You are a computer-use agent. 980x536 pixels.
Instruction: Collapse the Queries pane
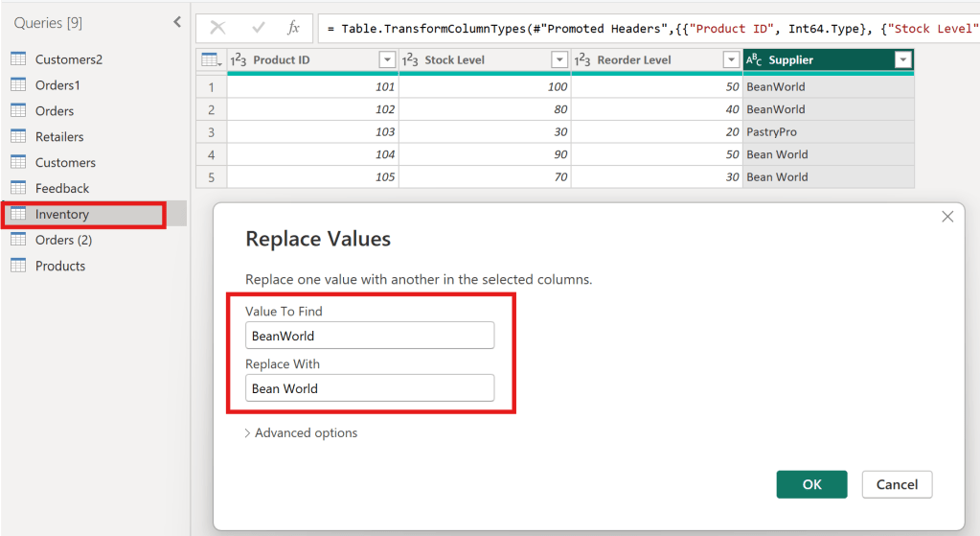coord(176,22)
